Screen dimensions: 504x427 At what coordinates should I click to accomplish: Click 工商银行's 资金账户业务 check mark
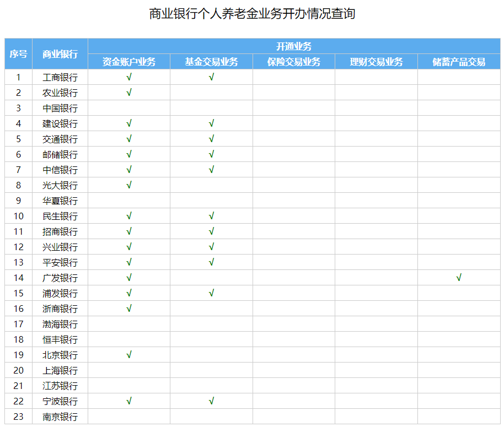[129, 77]
